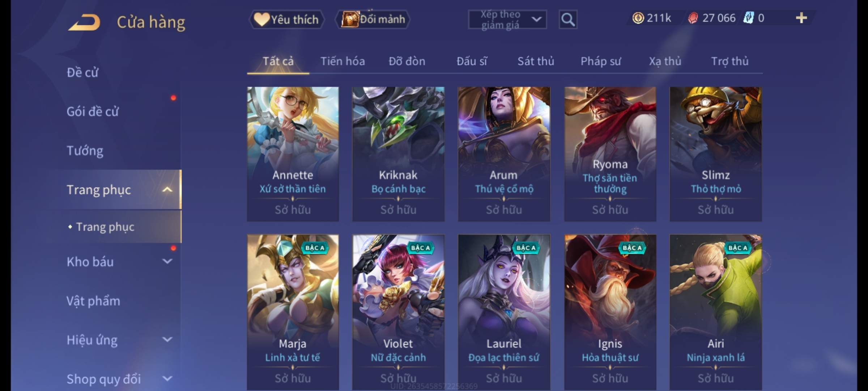Open the Xếp theo giảm giá sort dropdown
This screenshot has height=391, width=868.
click(x=507, y=20)
